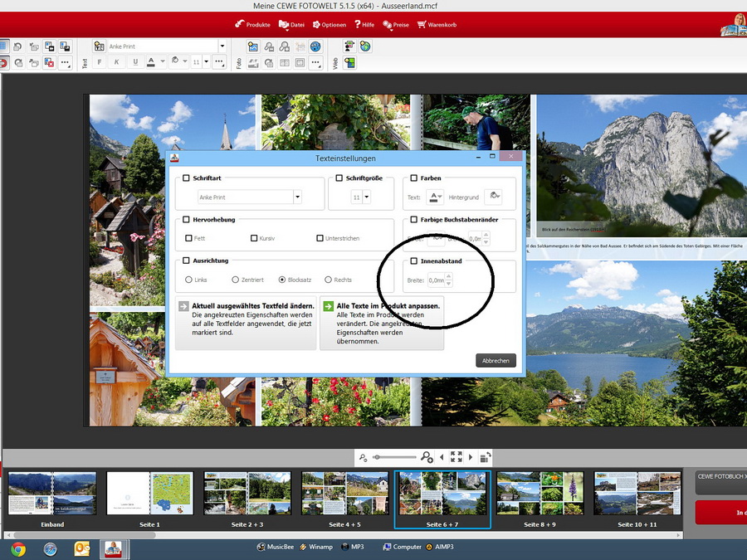
Task: Click the zoom-out magnifier icon
Action: coord(363,457)
